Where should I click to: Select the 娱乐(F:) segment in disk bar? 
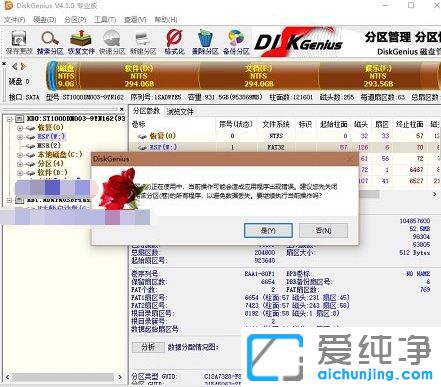point(378,76)
